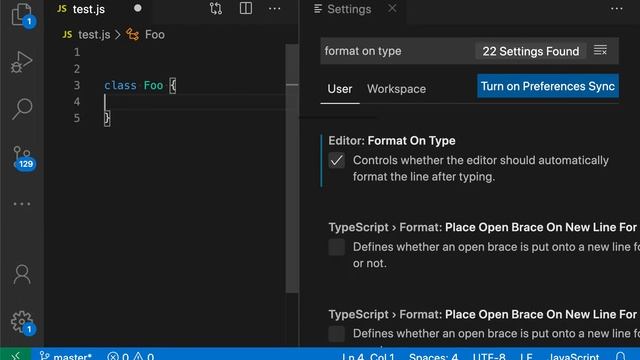Check first Place Open Brace On New Line checkbox
640x360 pixels.
pos(337,247)
